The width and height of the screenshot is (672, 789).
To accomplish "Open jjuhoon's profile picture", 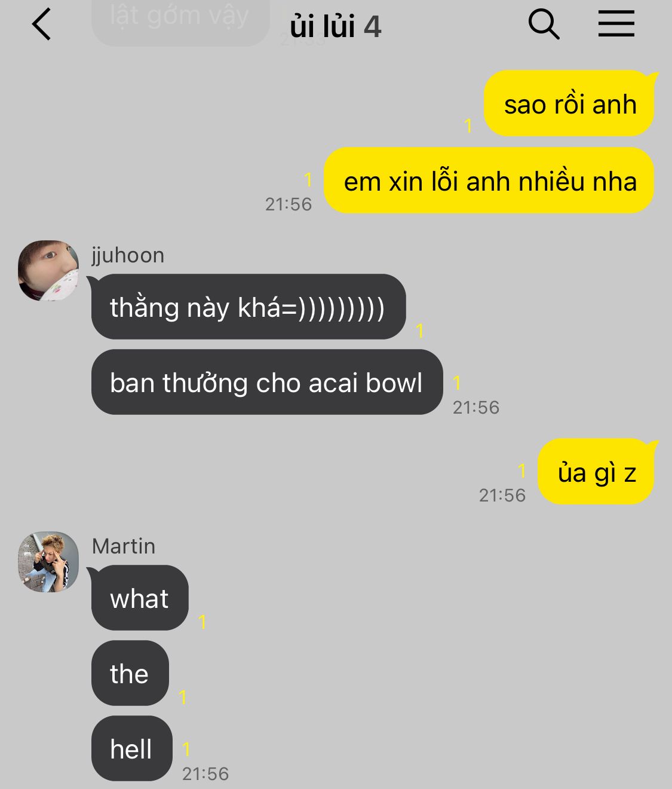I will pyautogui.click(x=48, y=271).
